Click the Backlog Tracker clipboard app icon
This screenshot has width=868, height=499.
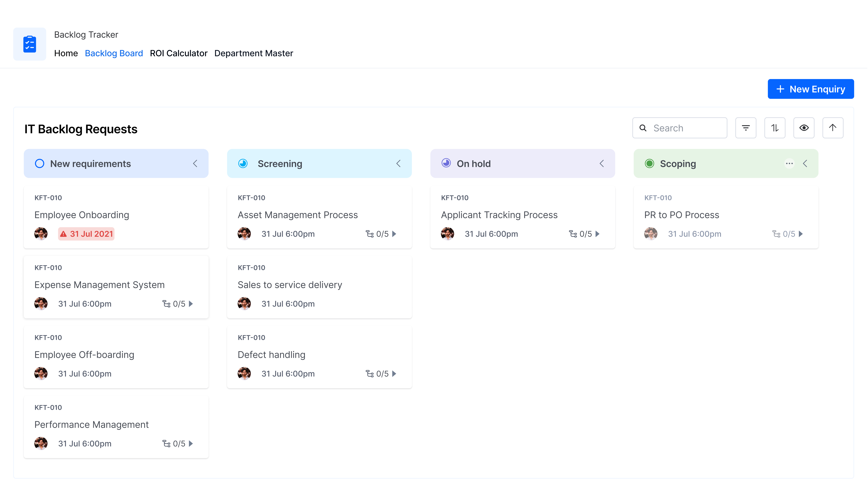(30, 44)
